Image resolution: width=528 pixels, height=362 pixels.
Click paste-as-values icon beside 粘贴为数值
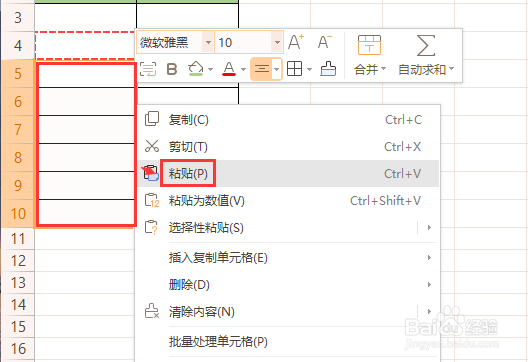click(152, 200)
